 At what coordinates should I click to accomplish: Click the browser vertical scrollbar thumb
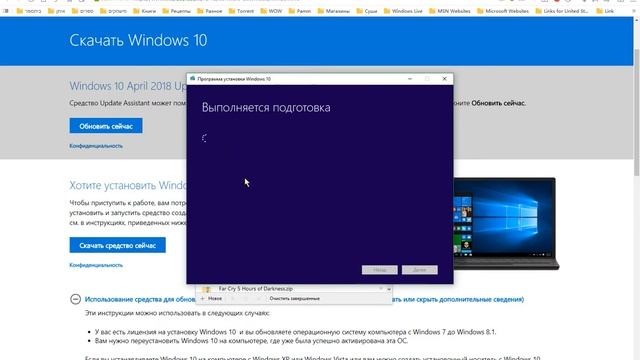pos(636,112)
